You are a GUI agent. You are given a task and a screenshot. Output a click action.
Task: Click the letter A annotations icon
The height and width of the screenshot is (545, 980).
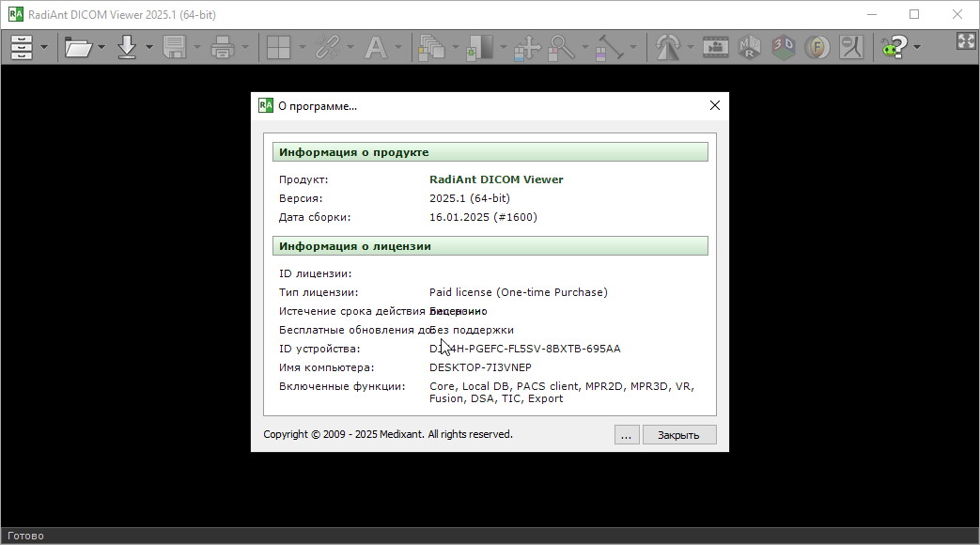click(375, 47)
